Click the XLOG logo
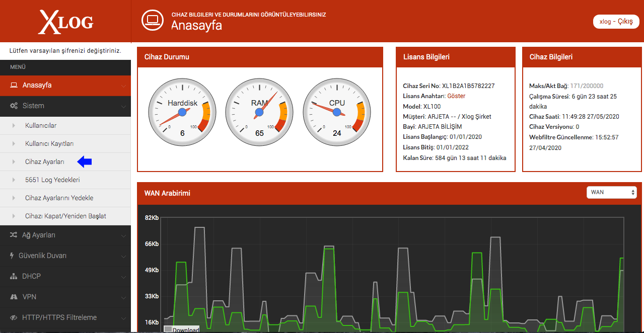 [x=66, y=22]
